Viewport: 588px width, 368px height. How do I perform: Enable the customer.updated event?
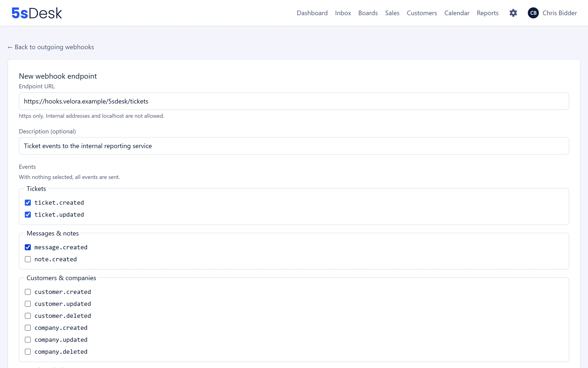(28, 304)
